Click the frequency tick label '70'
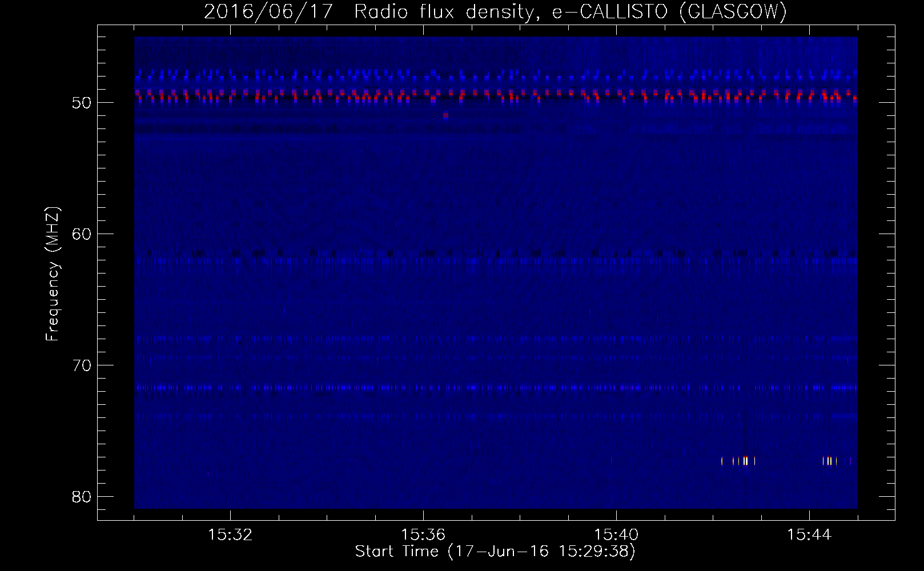Image resolution: width=924 pixels, height=571 pixels. pos(82,365)
